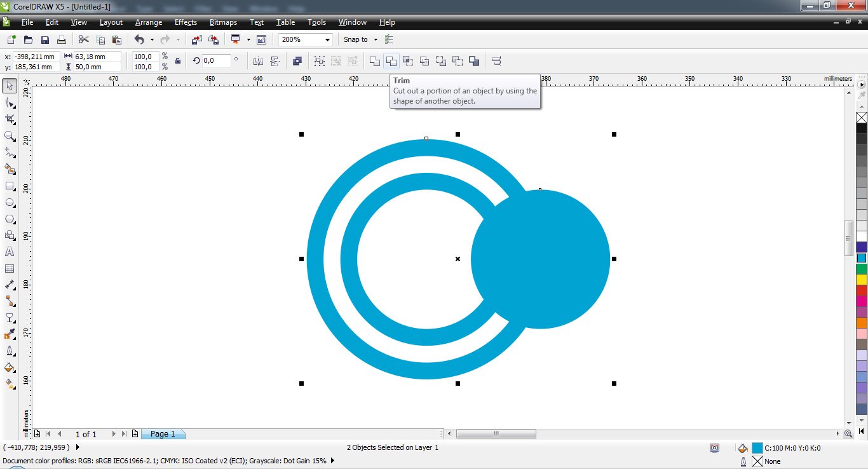Open the Options dialog icon
868x469 pixels.
pyautogui.click(x=389, y=39)
